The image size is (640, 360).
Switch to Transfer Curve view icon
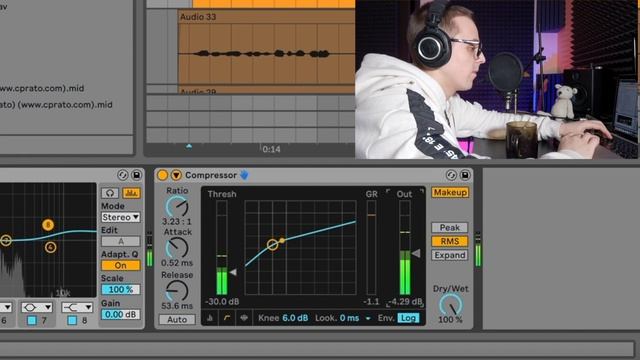coord(227,318)
